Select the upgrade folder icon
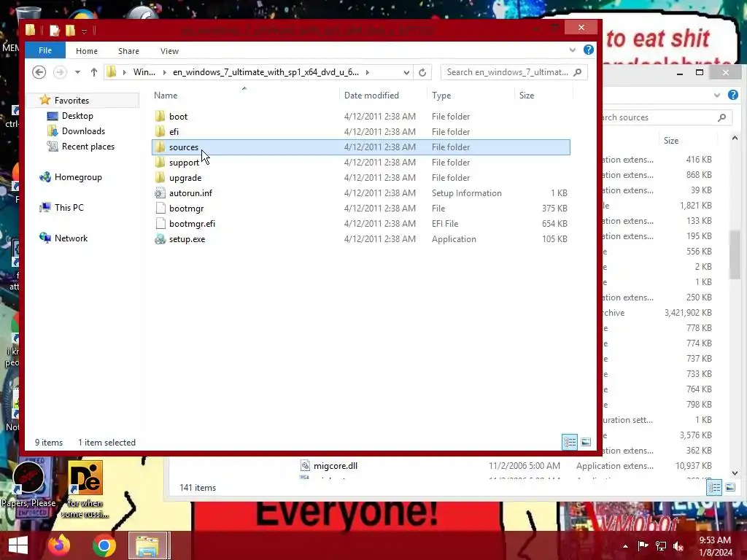 pos(160,178)
